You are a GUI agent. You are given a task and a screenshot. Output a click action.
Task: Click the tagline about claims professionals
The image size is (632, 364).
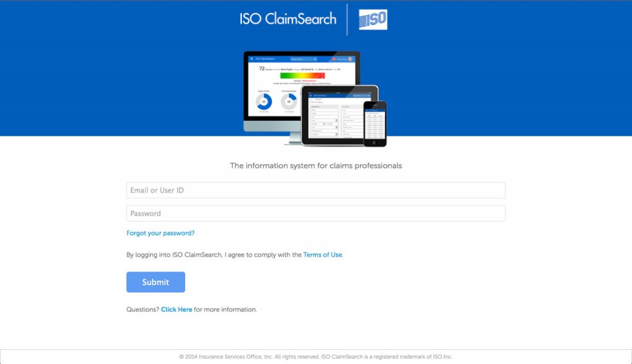(x=315, y=166)
